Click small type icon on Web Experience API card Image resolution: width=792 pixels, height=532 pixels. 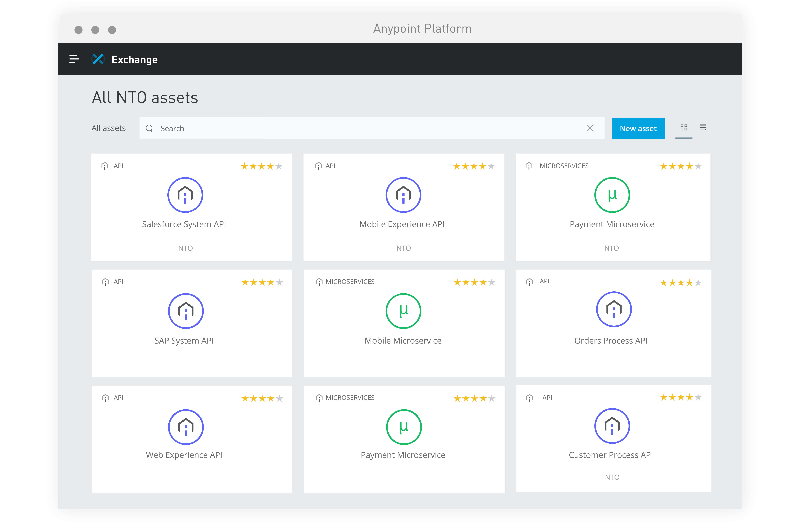(x=105, y=398)
